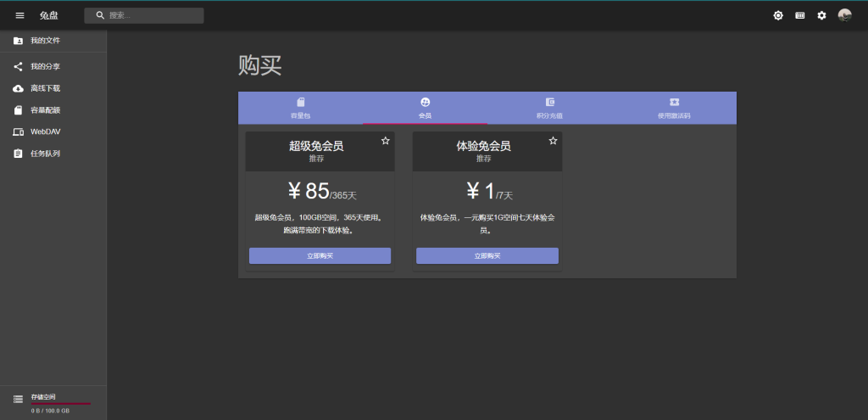
Task: Open 离线下载 offline download
Action: (x=46, y=88)
